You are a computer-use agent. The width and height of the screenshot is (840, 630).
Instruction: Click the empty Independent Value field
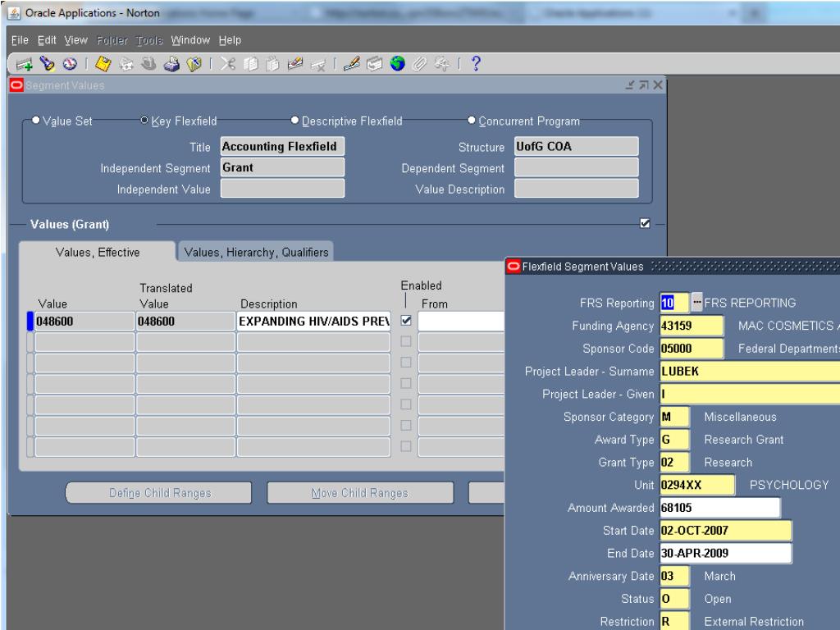coord(282,189)
